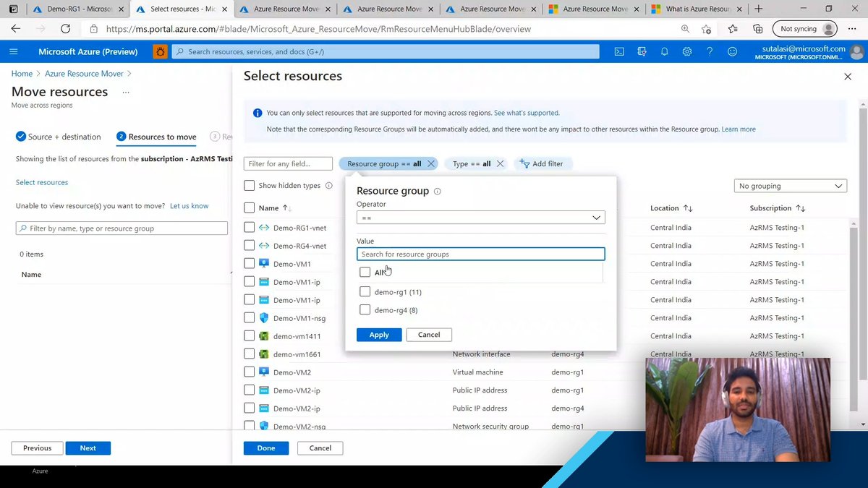Close the Select resources panel
The height and width of the screenshot is (488, 868).
pos(848,77)
